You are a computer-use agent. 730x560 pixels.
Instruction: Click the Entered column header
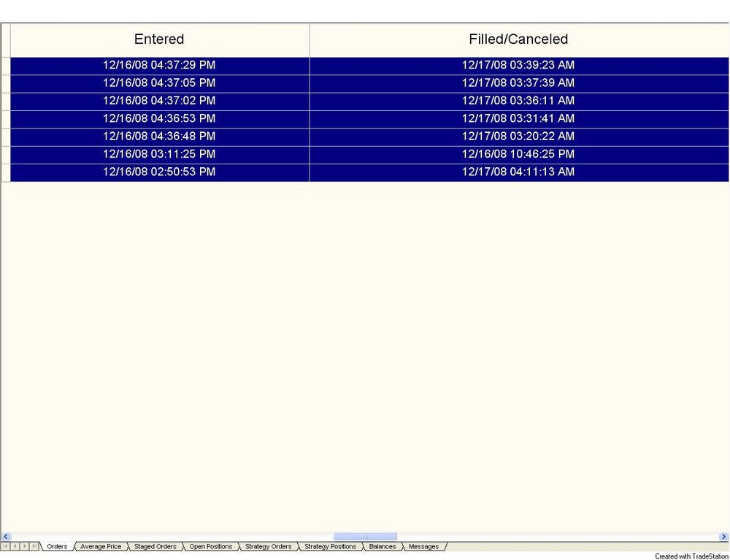click(x=159, y=39)
